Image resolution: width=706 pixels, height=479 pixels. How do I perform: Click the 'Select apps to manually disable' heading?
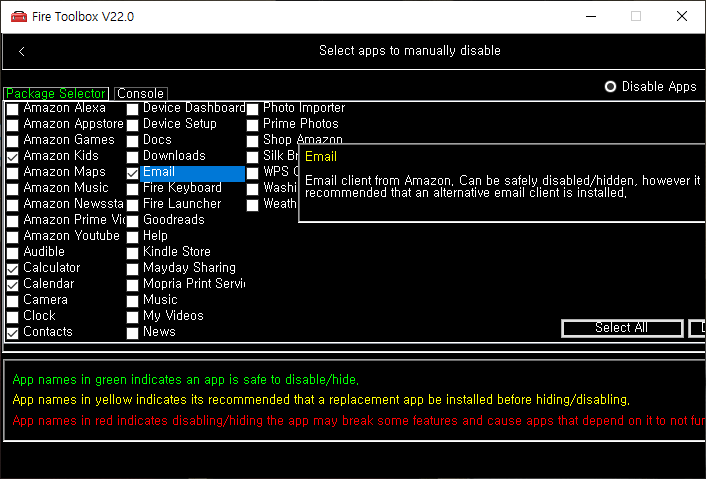point(410,50)
